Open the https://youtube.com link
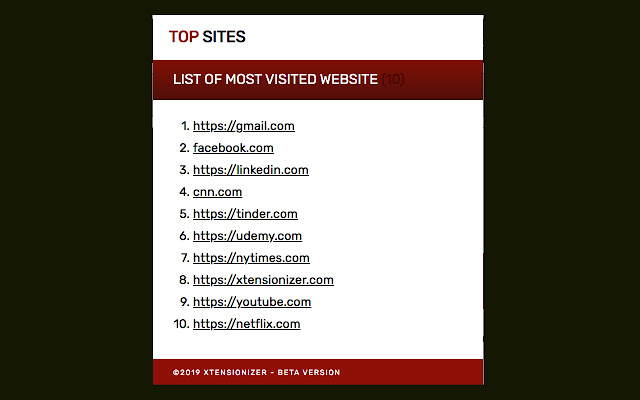 (252, 302)
